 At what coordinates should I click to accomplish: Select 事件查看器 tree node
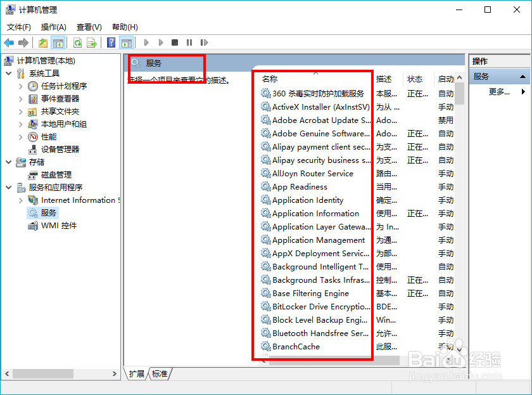[x=60, y=99]
